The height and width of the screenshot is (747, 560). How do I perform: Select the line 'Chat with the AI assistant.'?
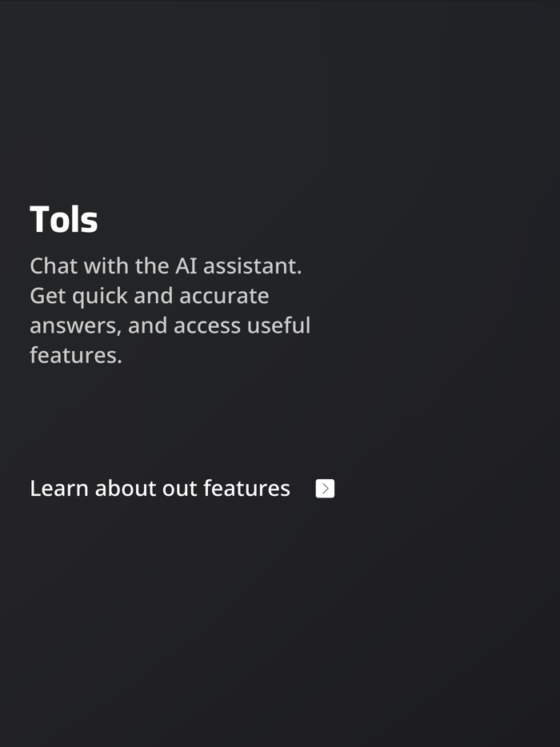(163, 266)
